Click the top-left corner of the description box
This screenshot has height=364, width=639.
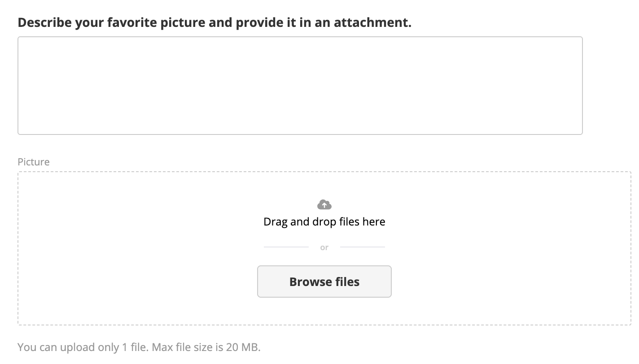pos(19,38)
